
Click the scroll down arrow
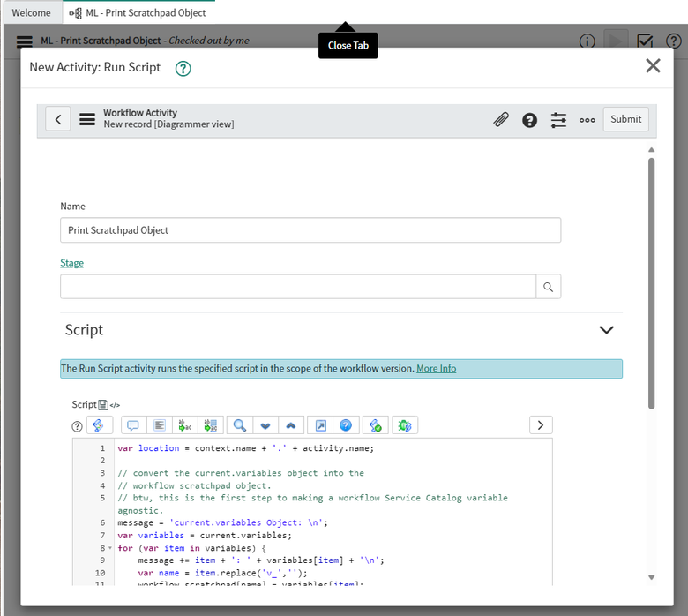652,577
